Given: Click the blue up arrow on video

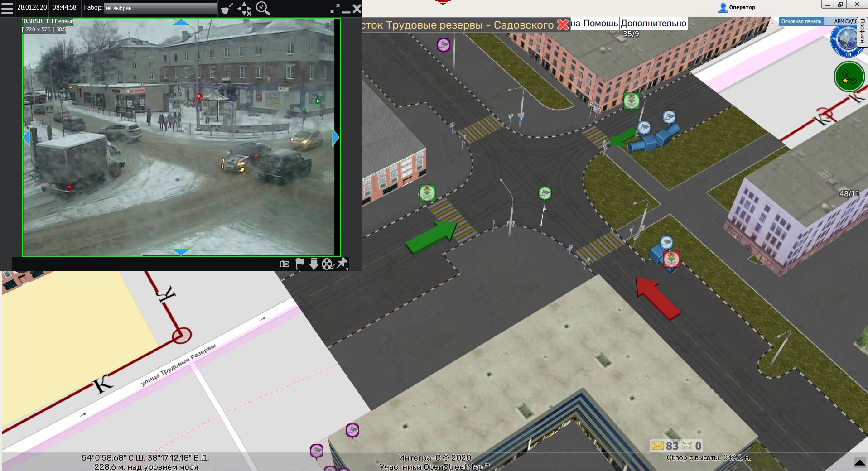Looking at the screenshot, I should click(181, 23).
